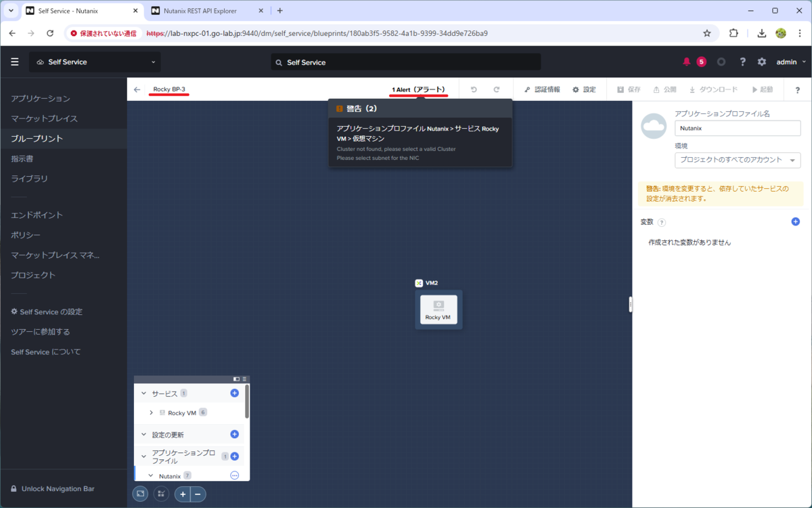Open エンドポイント in the sidebar

pyautogui.click(x=37, y=215)
